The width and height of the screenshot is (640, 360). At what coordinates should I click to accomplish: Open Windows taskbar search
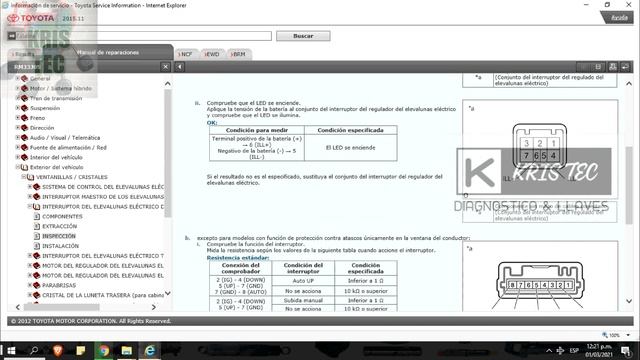pyautogui.click(x=34, y=351)
